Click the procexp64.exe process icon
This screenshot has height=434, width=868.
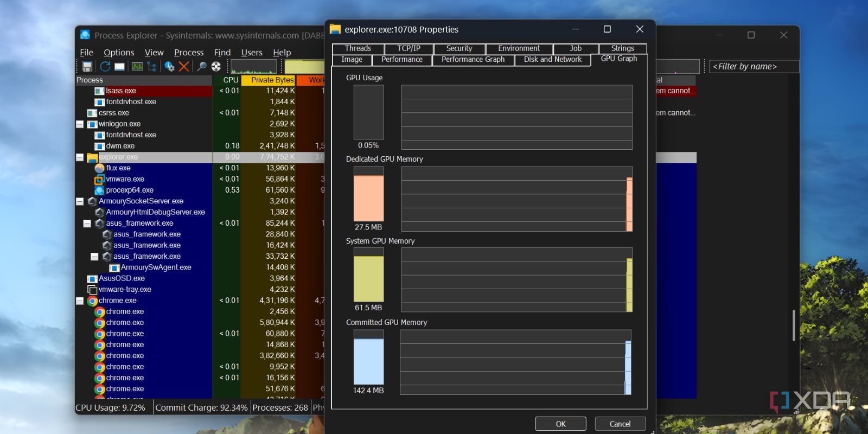[99, 190]
